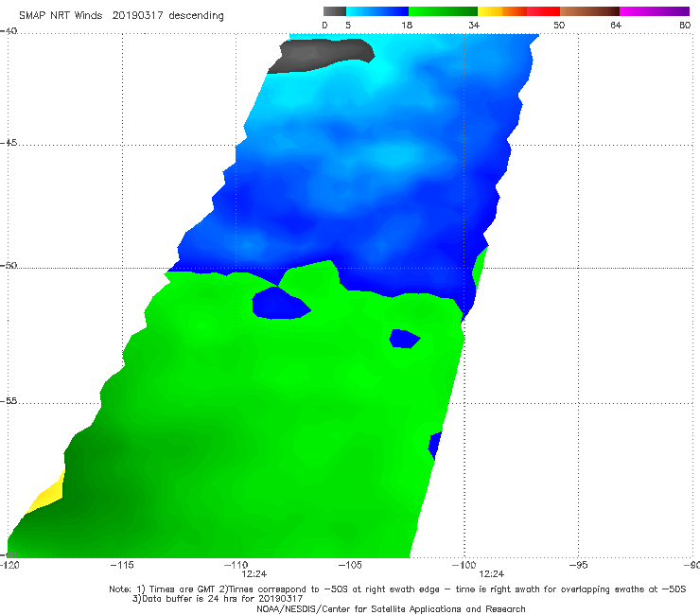Click the latitude label '-55'
This screenshot has height=615, width=700.
[9, 401]
